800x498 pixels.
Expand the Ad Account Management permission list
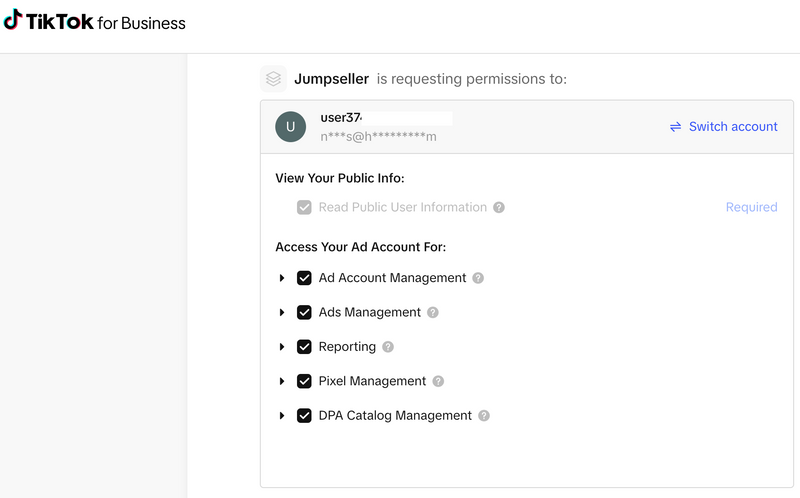[x=282, y=278]
